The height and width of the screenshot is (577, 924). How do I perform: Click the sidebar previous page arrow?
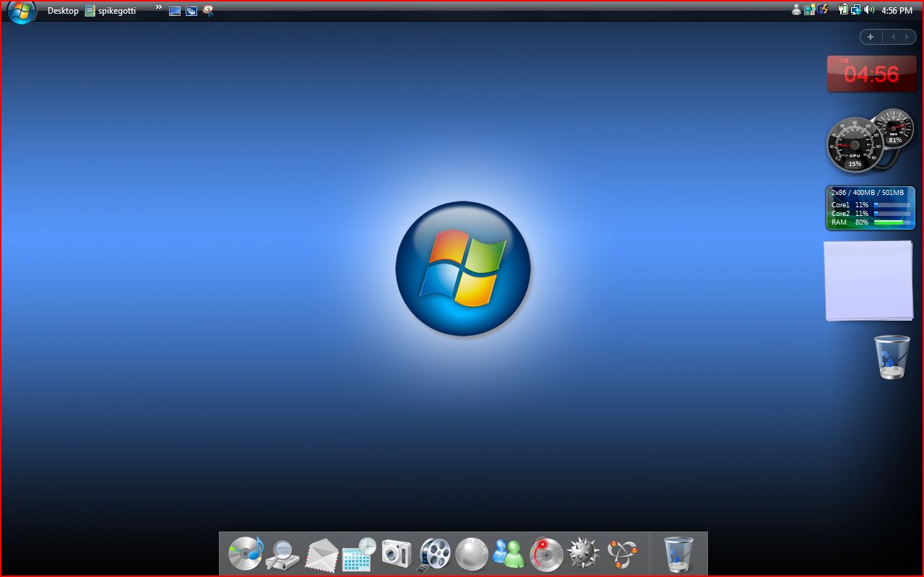[892, 37]
